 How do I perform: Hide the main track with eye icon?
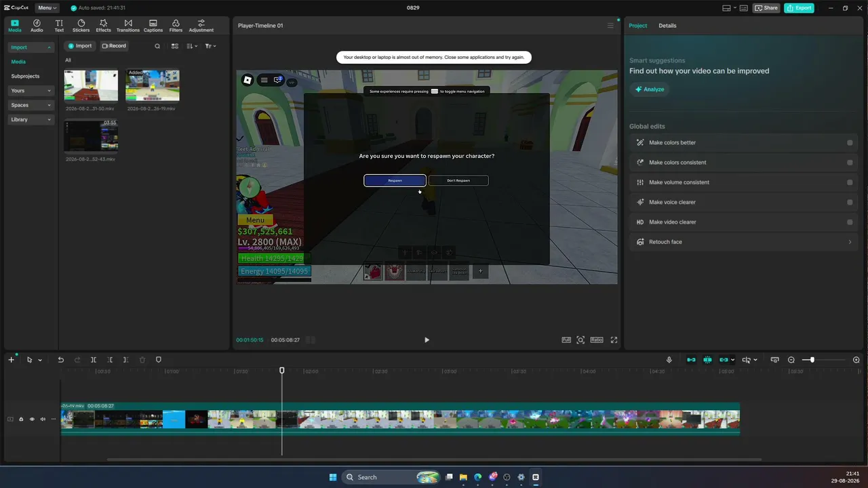click(32, 419)
